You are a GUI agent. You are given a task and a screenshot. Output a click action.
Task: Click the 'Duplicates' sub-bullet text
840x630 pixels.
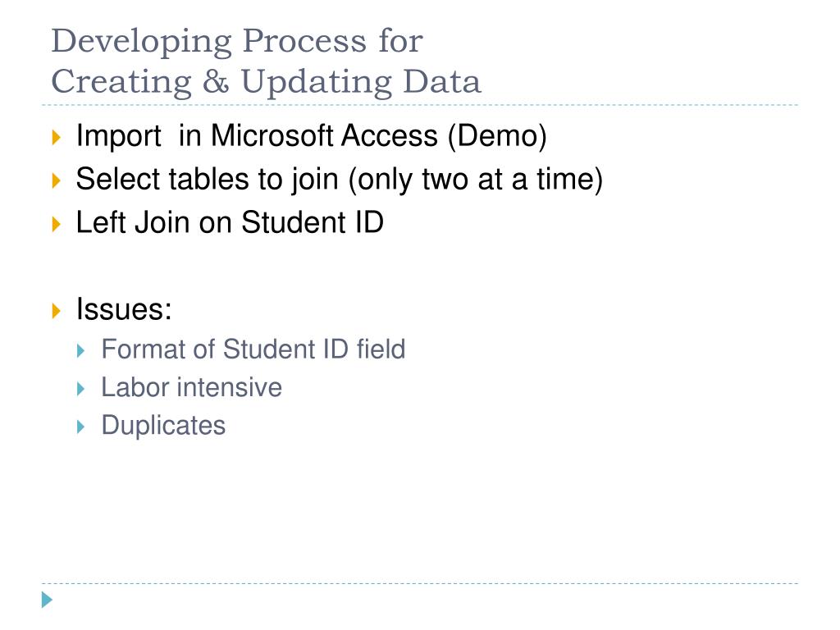click(163, 426)
